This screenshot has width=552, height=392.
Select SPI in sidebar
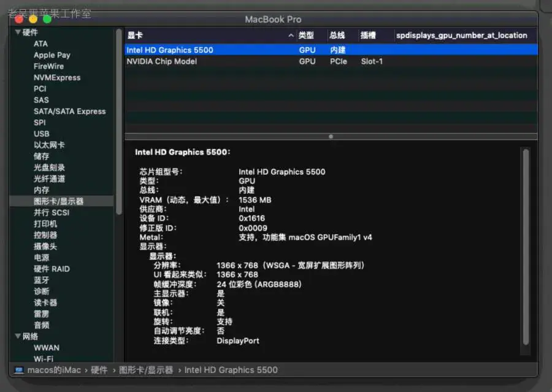tap(39, 123)
